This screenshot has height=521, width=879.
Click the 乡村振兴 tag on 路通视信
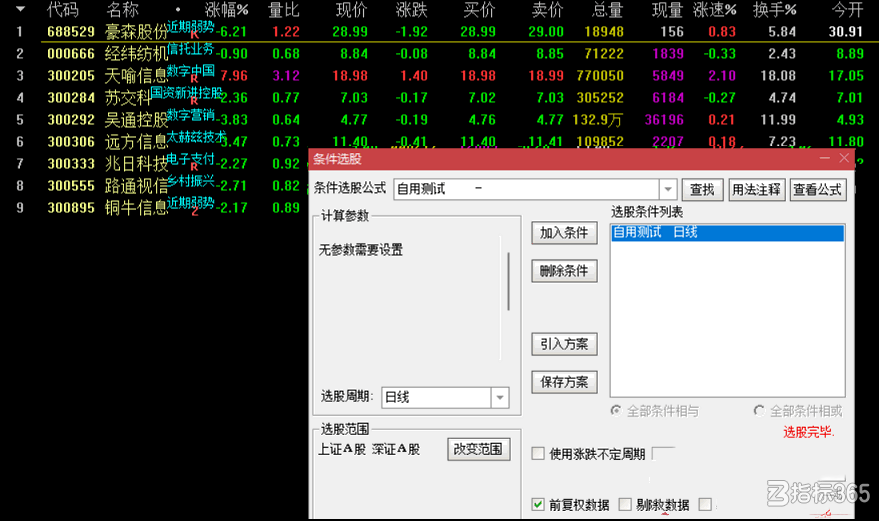click(x=191, y=181)
